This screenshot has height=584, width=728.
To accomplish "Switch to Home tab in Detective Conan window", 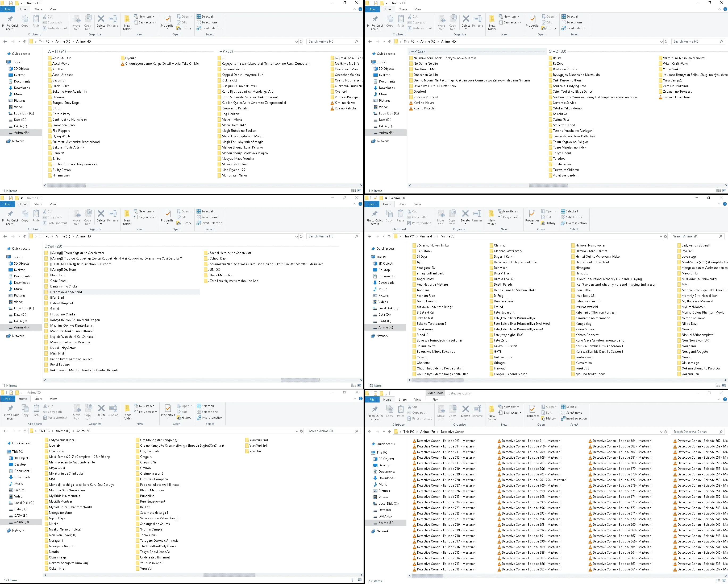I will [387, 400].
